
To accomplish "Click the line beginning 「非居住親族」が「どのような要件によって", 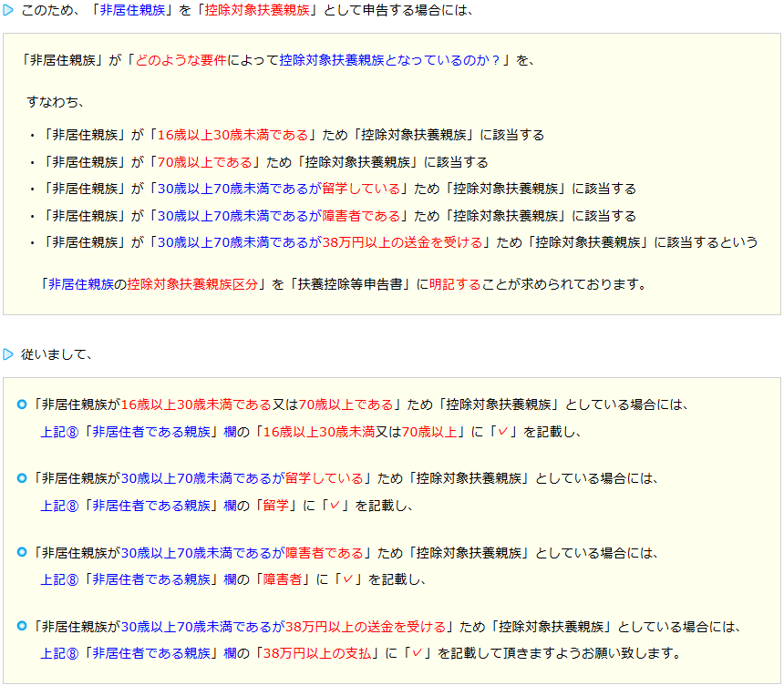I will coord(277,60).
